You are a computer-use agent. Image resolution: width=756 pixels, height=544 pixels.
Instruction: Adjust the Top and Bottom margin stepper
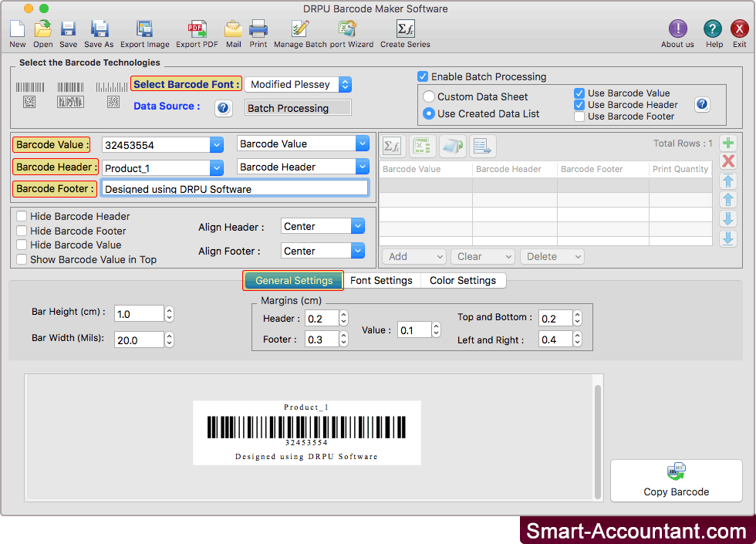pos(577,318)
